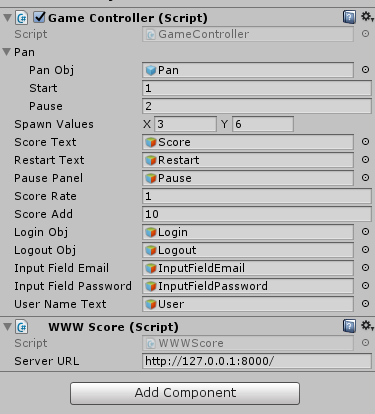Screen dimensions: 375x414
Task: Select the Restart object reference field
Action: click(248, 160)
